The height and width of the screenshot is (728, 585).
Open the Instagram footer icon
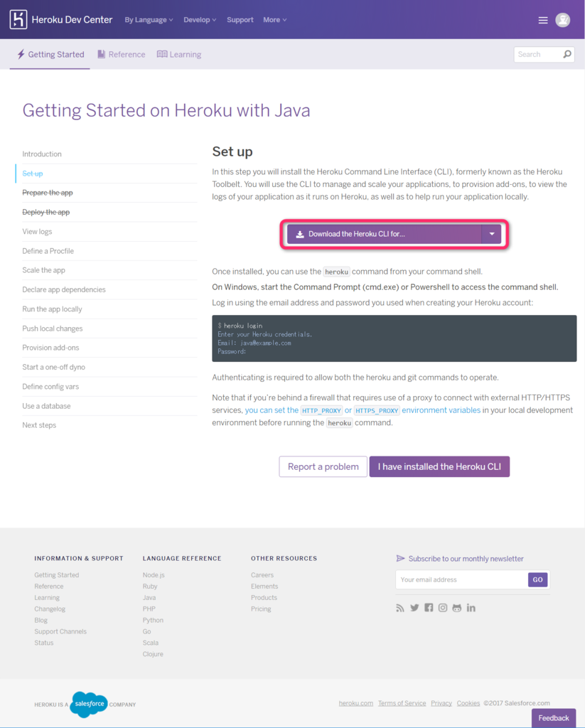[x=443, y=608]
